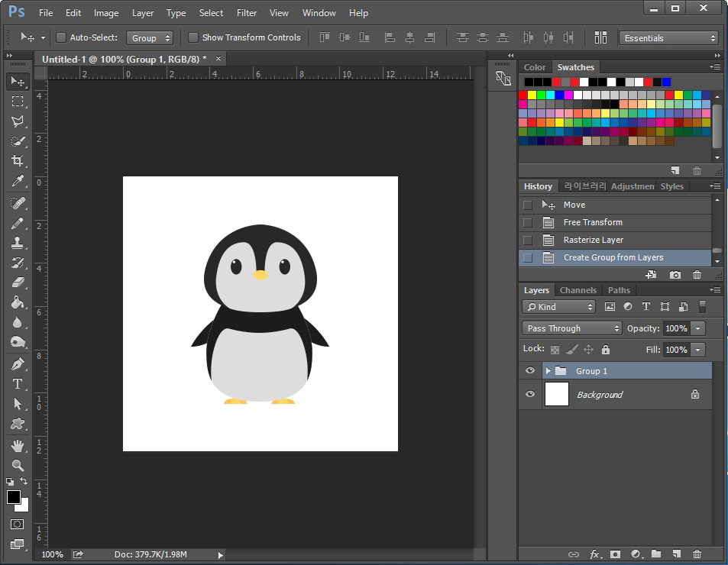
Task: Switch to the Paths tab
Action: 619,290
